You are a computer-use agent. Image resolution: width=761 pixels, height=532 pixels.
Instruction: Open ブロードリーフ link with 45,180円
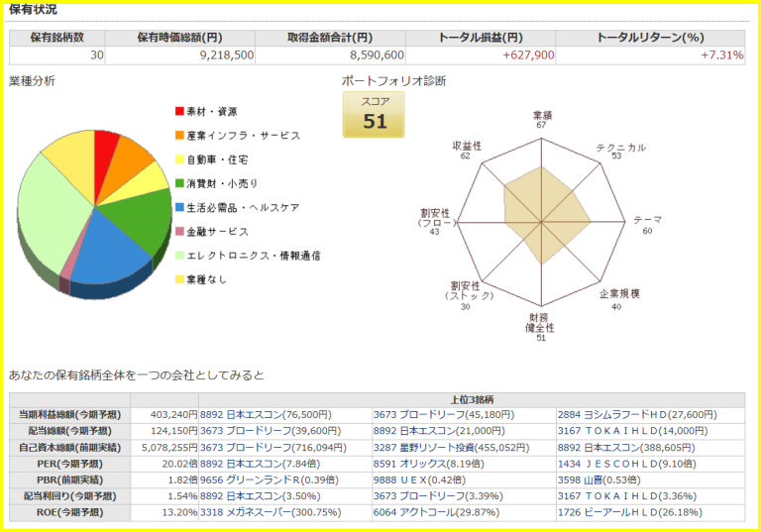pos(444,415)
